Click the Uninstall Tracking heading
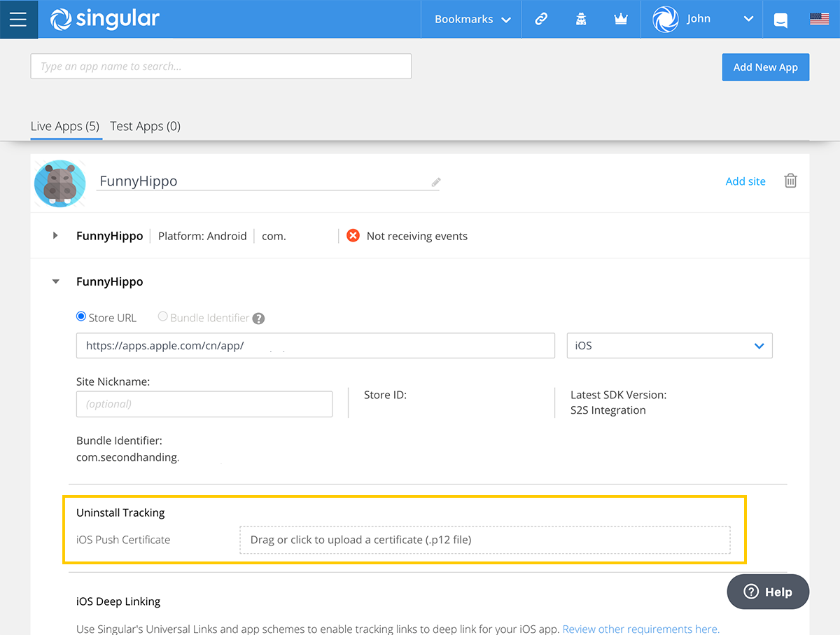 pyautogui.click(x=120, y=512)
